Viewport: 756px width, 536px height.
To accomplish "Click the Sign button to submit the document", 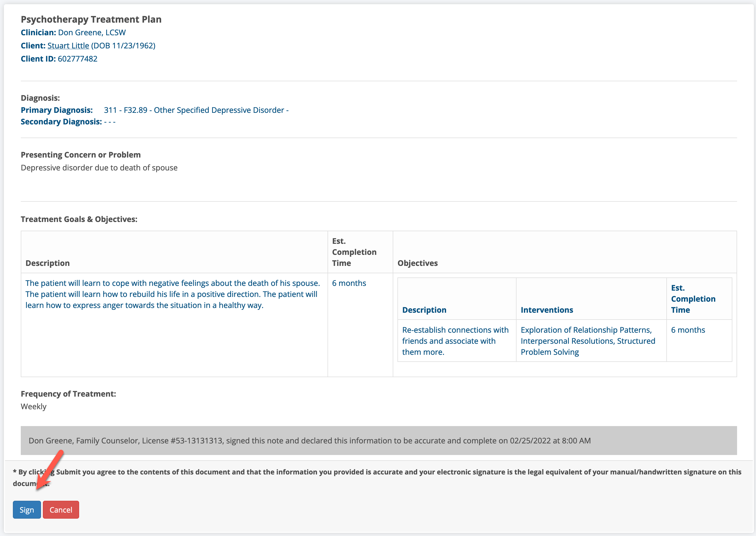I will (x=27, y=510).
